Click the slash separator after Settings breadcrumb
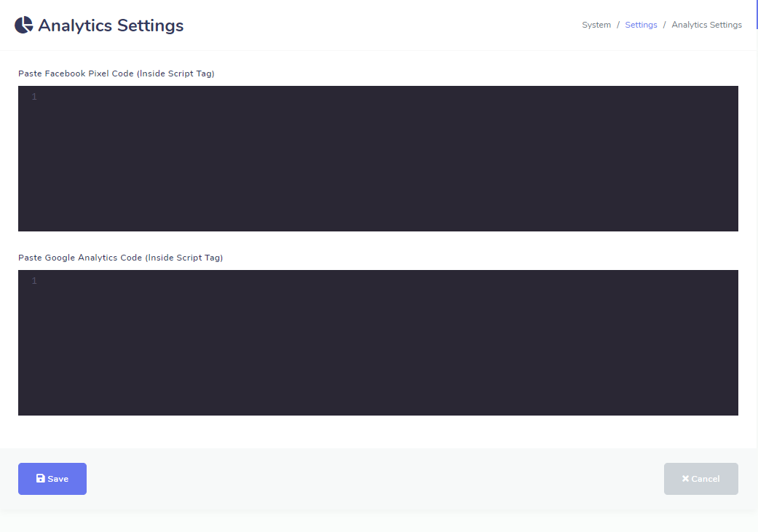Screen dimensions: 758x532 click(x=664, y=25)
